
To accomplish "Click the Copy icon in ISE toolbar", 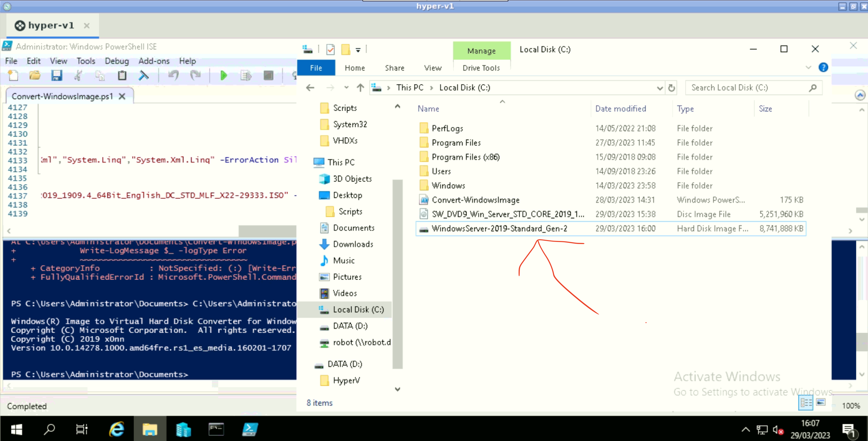I will [x=100, y=75].
